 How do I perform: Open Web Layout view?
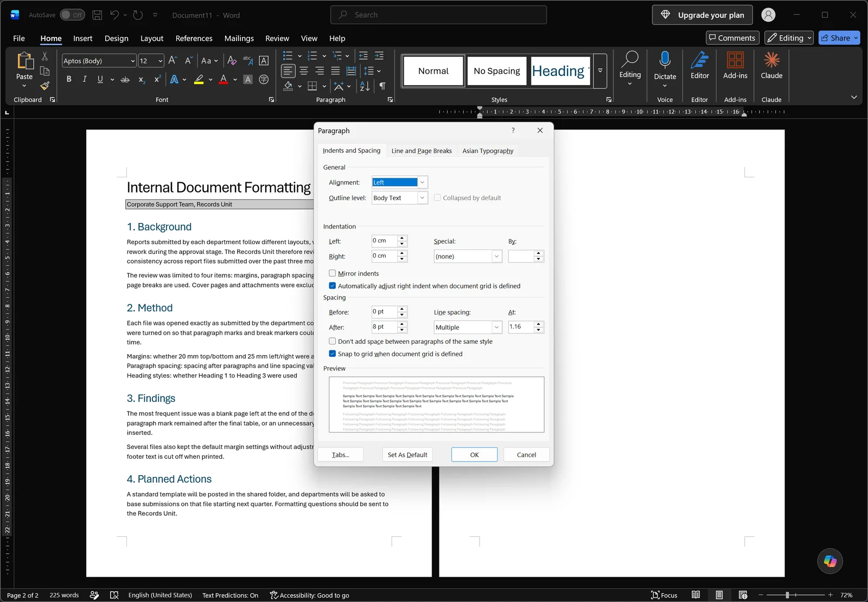coord(743,595)
